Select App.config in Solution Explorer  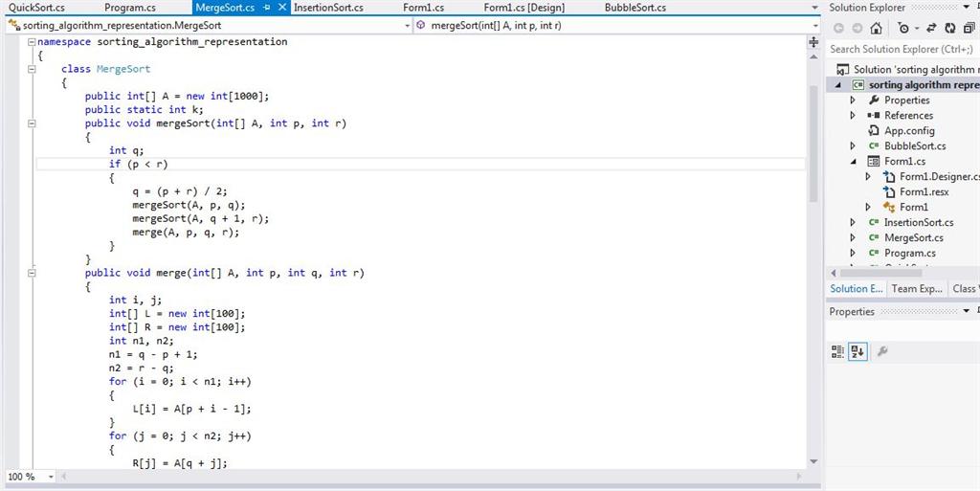(x=909, y=130)
